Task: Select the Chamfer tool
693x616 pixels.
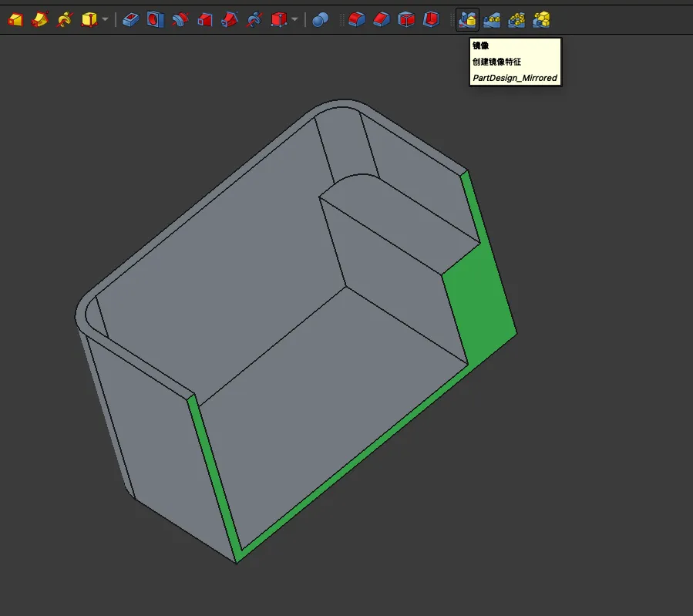Action: tap(381, 19)
